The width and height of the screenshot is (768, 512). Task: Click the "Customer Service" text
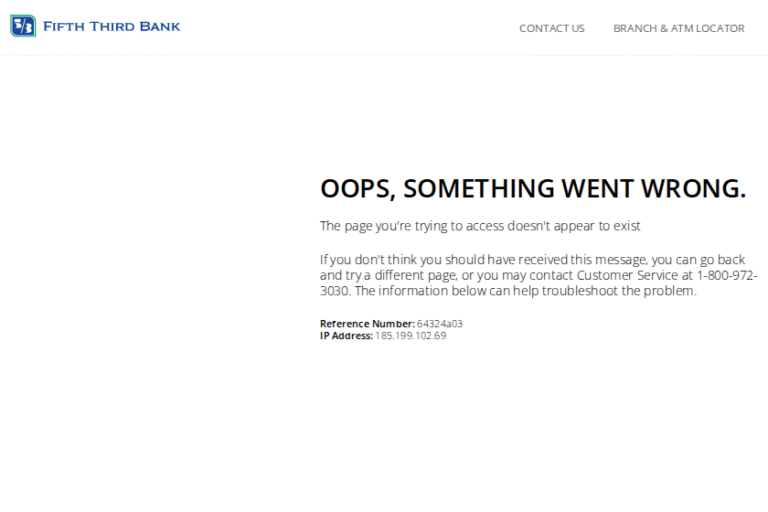click(628, 275)
